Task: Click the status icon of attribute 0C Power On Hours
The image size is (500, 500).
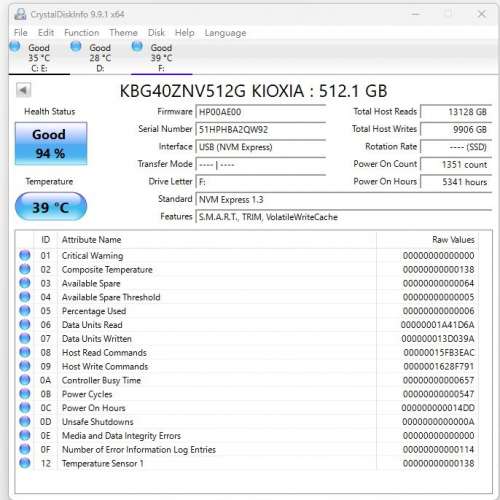Action: [x=25, y=407]
